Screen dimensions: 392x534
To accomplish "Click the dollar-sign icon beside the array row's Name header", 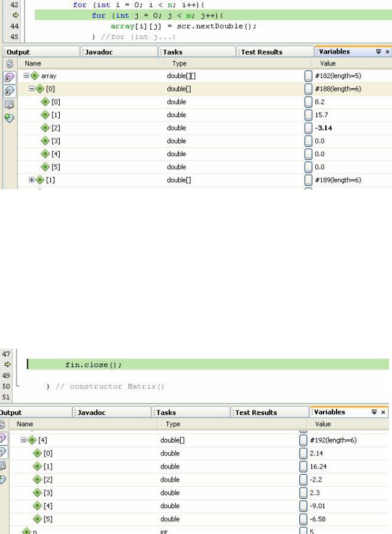I will click(9, 64).
